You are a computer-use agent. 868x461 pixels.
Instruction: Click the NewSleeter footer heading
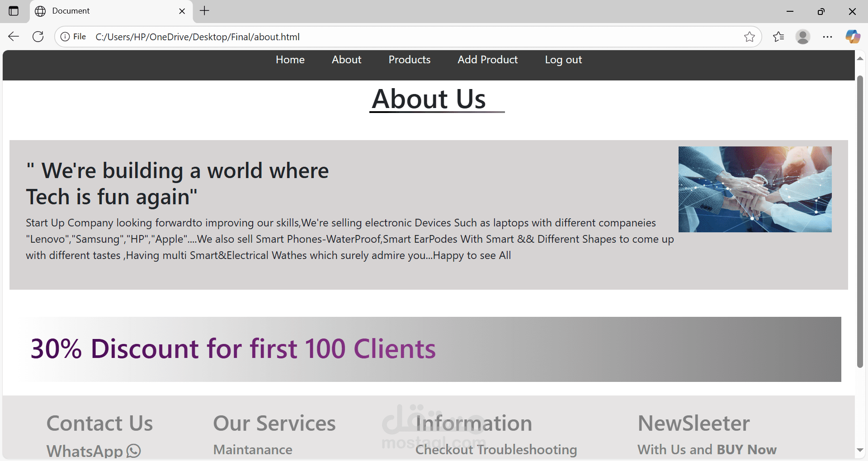pyautogui.click(x=694, y=423)
